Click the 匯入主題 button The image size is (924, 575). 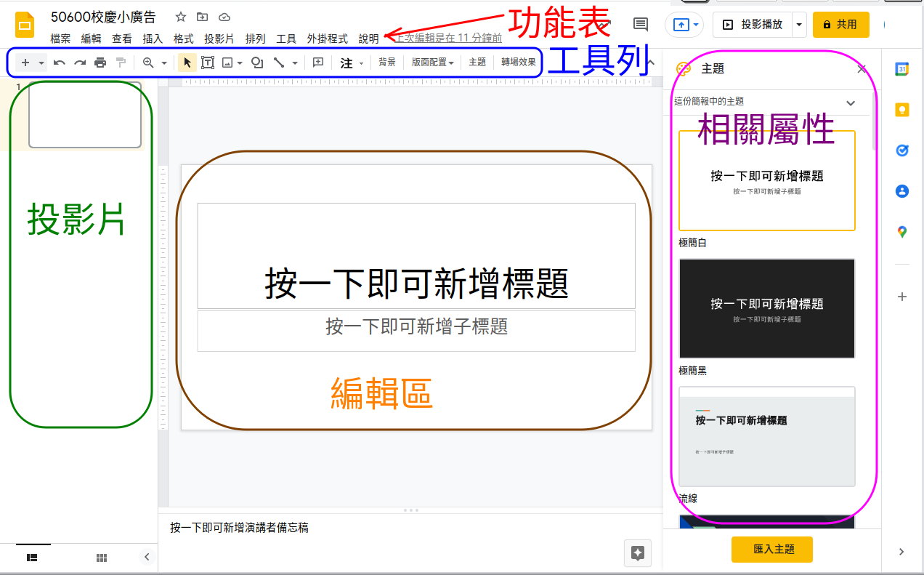click(x=771, y=550)
